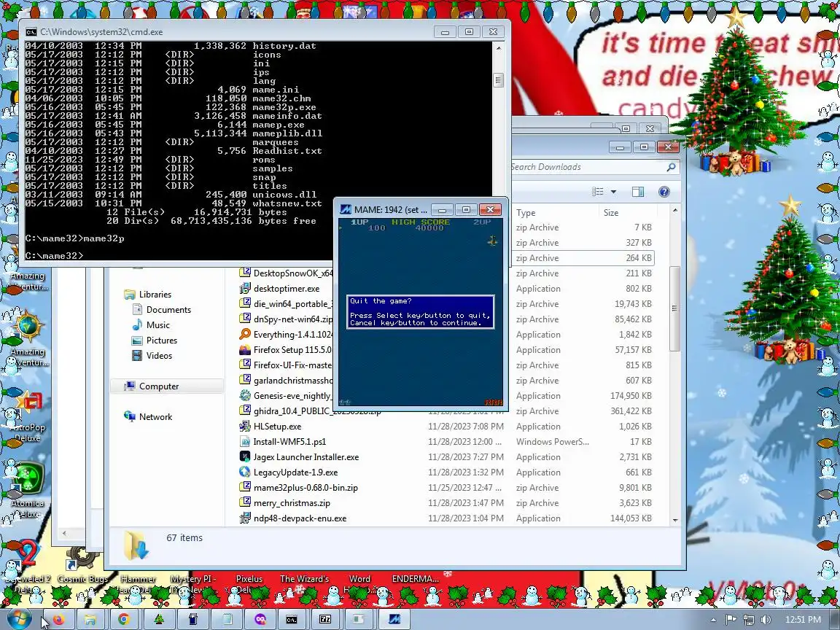This screenshot has width=840, height=630.
Task: Sort by the Size column header
Action: (x=629, y=213)
